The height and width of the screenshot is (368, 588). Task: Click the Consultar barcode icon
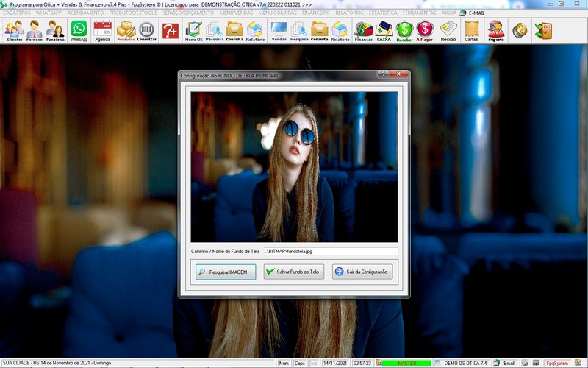point(147,30)
